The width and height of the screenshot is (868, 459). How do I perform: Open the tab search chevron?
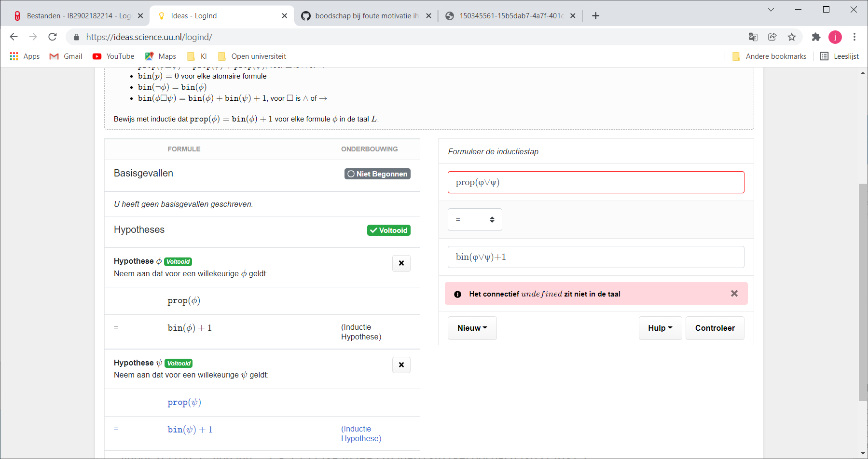coord(771,9)
